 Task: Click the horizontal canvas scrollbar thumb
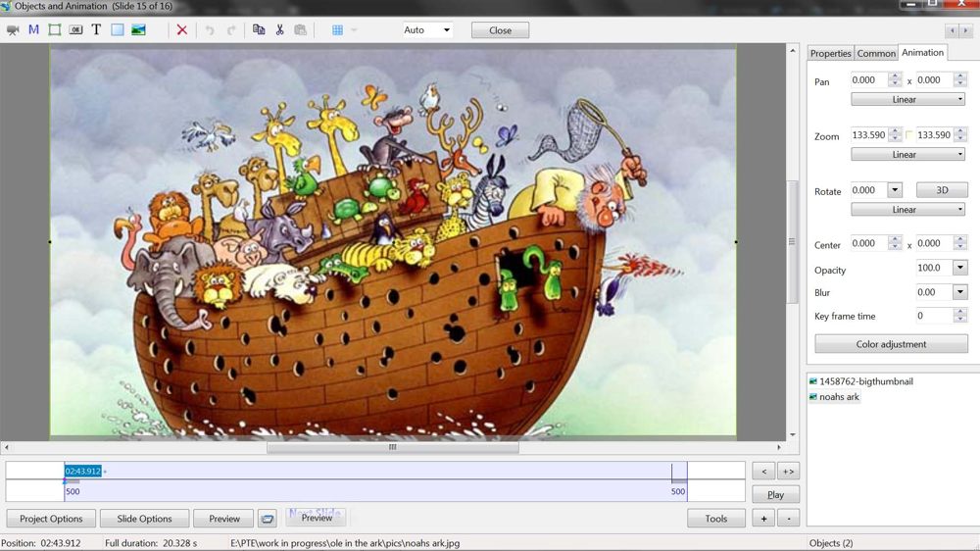click(393, 447)
